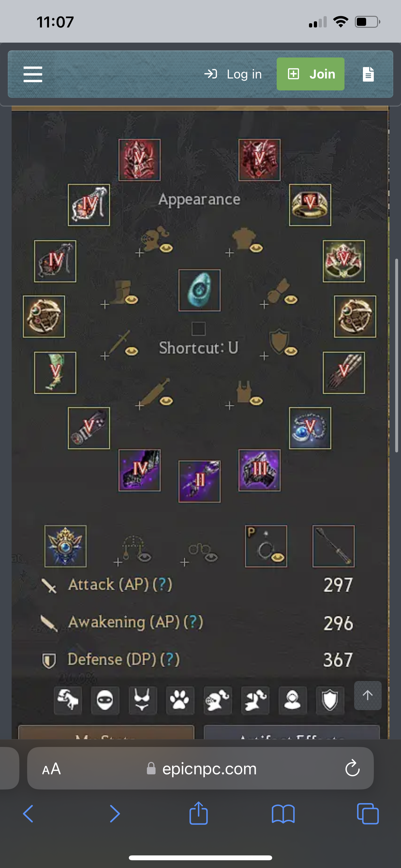This screenshot has width=401, height=868.
Task: Open the hamburger navigation menu
Action: point(33,74)
